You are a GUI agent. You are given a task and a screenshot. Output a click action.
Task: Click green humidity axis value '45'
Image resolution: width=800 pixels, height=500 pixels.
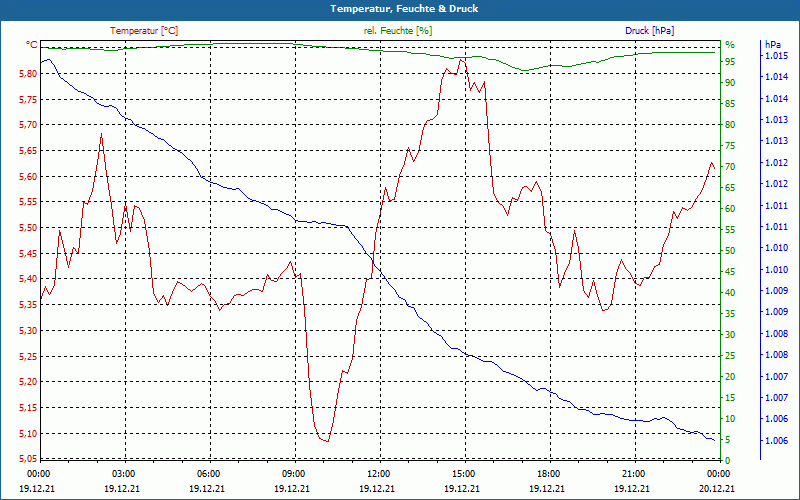[730, 272]
